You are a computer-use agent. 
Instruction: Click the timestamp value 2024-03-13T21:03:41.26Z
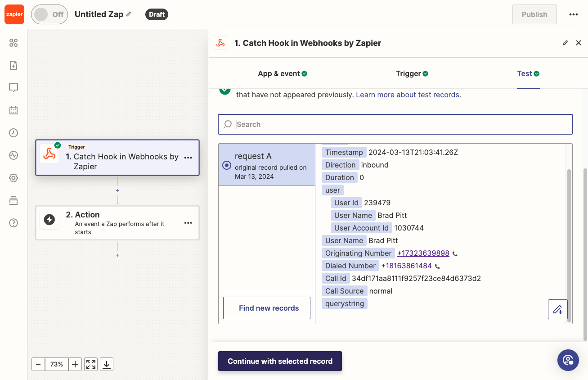click(x=413, y=152)
